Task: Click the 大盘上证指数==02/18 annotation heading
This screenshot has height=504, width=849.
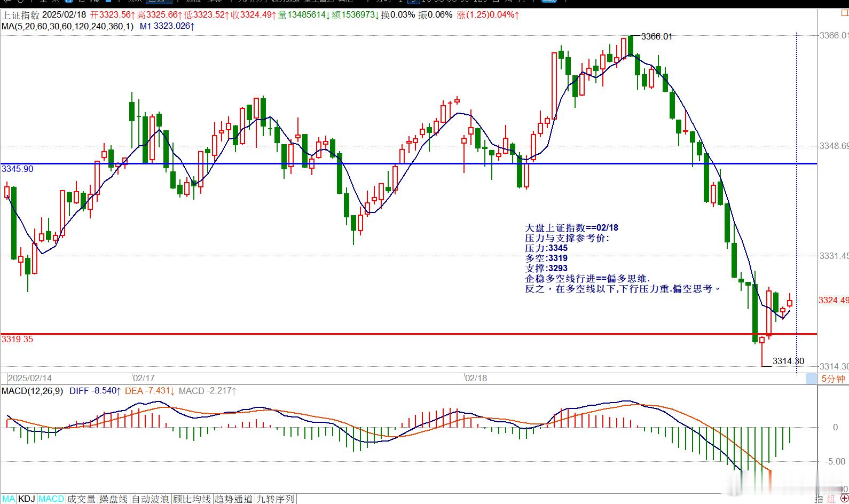Action: [572, 227]
